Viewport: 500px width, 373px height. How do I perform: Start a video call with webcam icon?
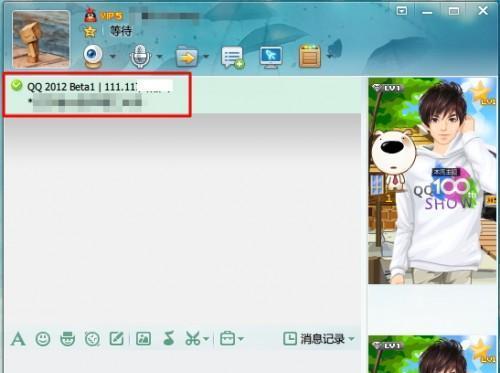point(93,56)
